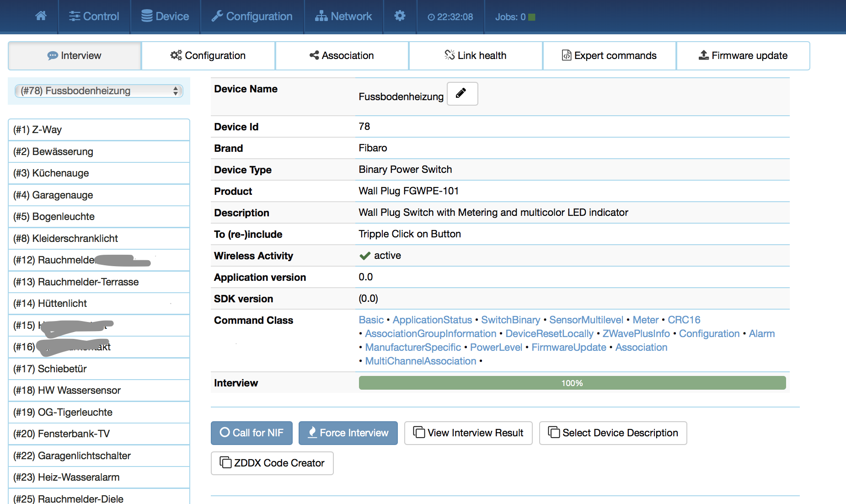
Task: Expand the Configuration menu in top navbar
Action: [x=252, y=16]
